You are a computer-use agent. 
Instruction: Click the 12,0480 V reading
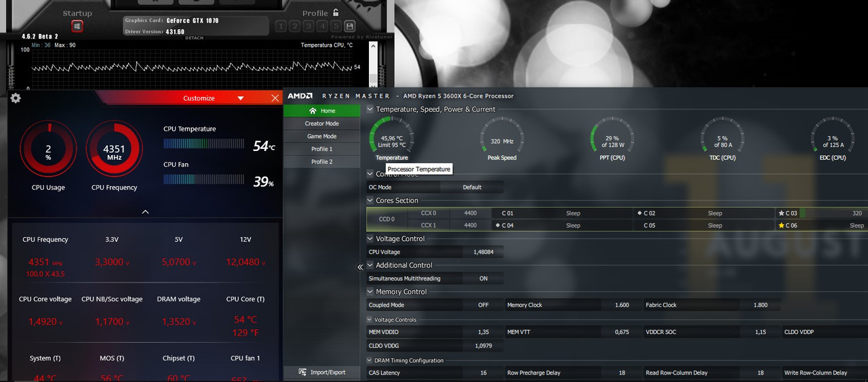click(245, 262)
